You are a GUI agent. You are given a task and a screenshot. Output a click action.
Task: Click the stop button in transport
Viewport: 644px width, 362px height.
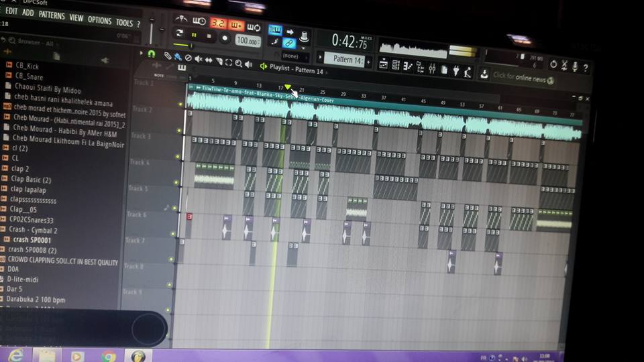pyautogui.click(x=209, y=37)
